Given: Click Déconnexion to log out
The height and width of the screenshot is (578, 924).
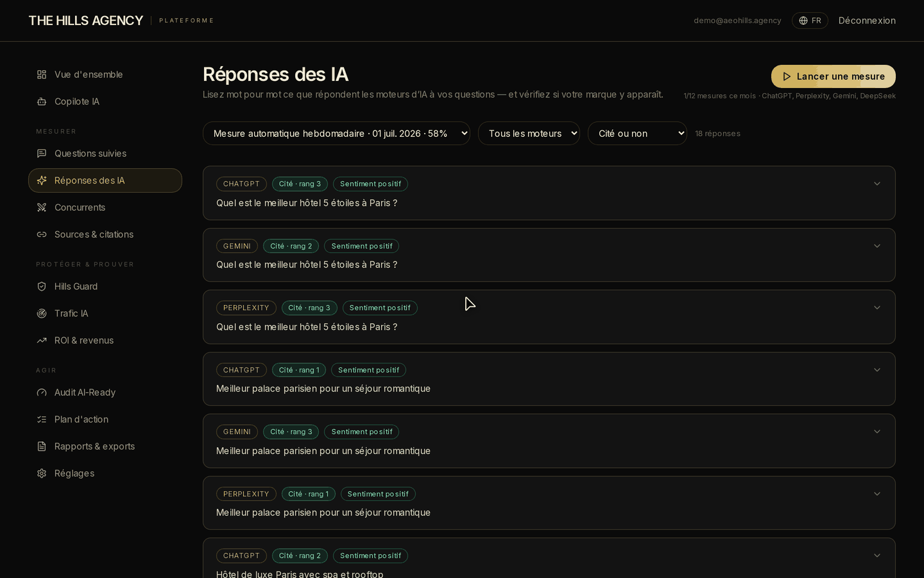Looking at the screenshot, I should pyautogui.click(x=867, y=21).
